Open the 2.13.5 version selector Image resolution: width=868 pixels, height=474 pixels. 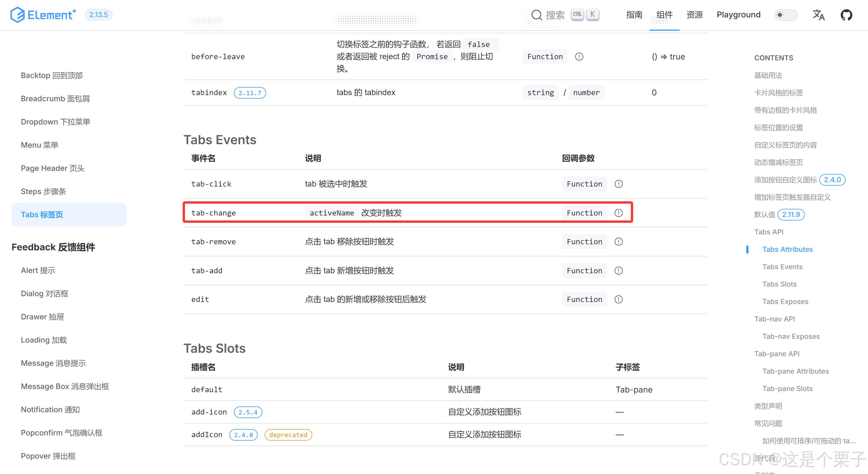[x=98, y=15]
